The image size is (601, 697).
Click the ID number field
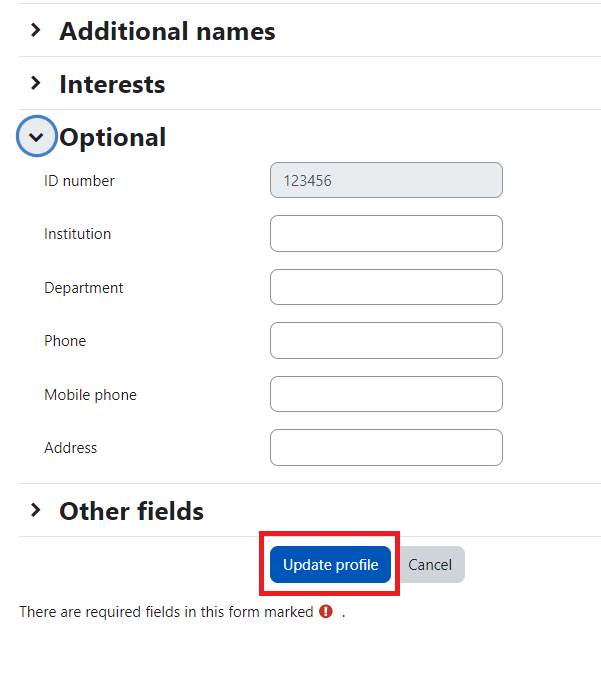click(386, 180)
